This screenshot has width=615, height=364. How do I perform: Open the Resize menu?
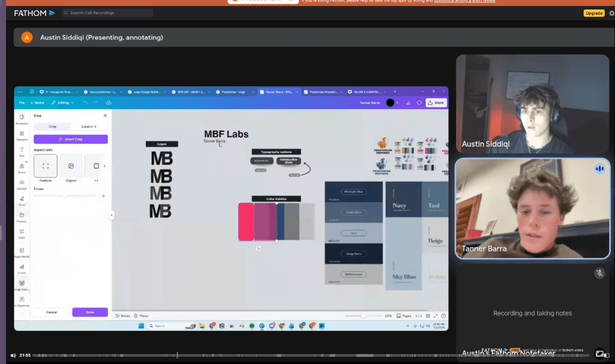[x=37, y=103]
